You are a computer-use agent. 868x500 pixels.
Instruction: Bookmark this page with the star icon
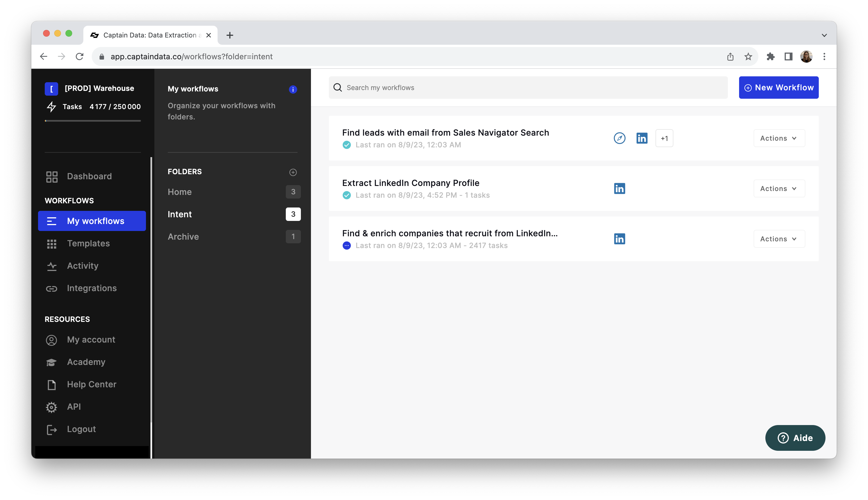click(x=748, y=56)
